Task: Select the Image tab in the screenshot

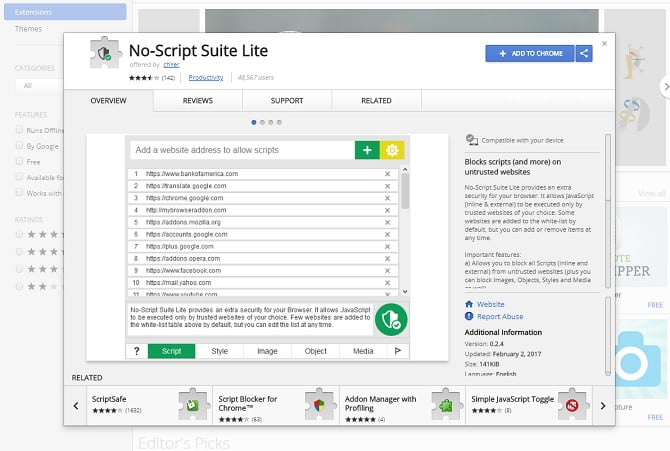Action: 267,351
